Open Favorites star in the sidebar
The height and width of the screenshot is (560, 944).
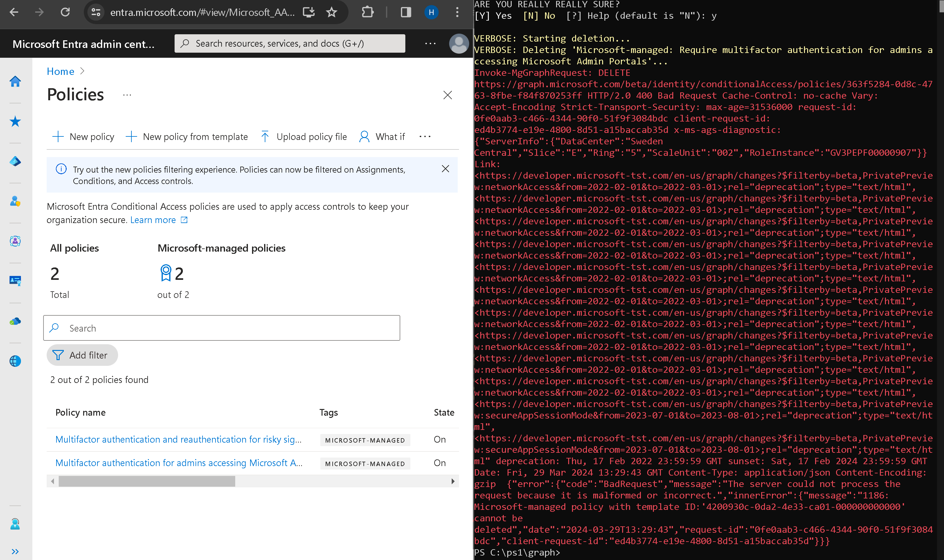15,122
